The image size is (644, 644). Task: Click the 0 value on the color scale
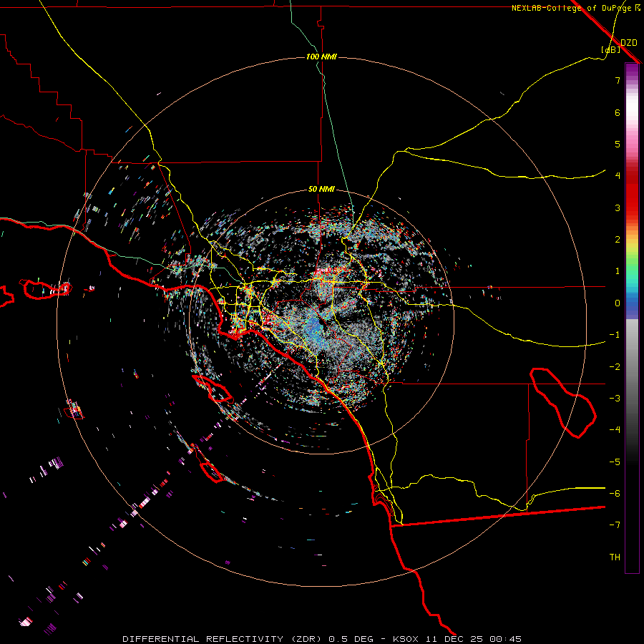pyautogui.click(x=618, y=303)
